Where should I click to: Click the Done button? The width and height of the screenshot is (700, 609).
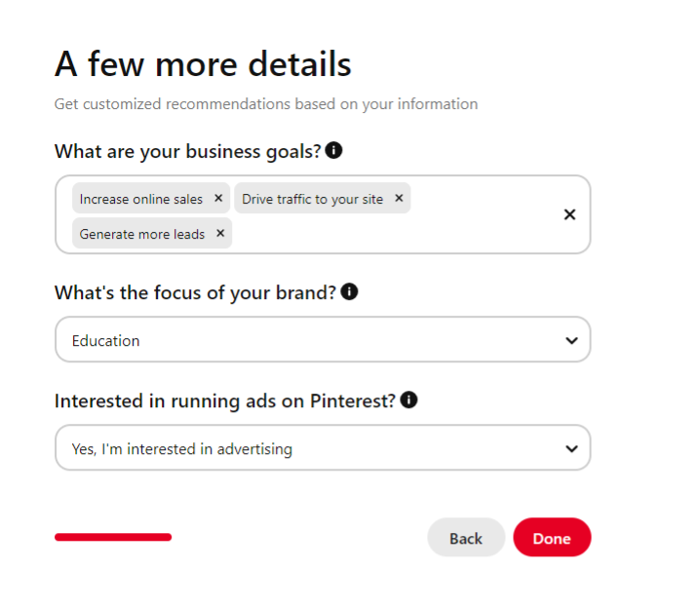tap(552, 537)
